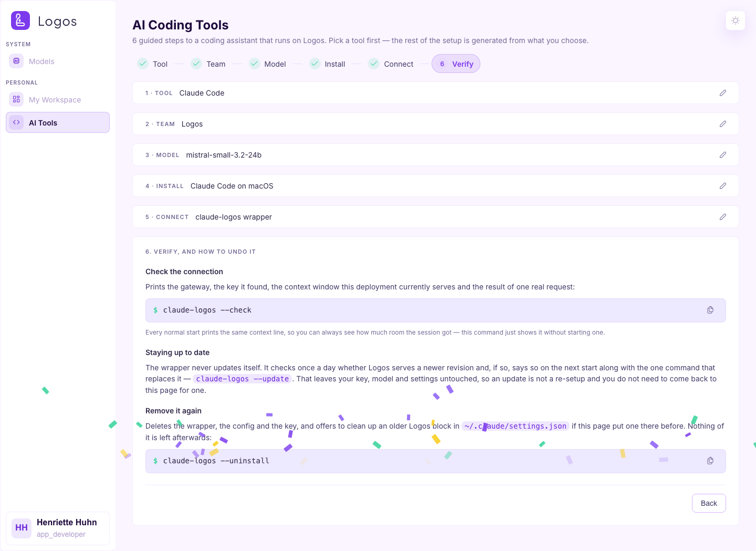Copy the claude-logos --uninstall command
The image size is (756, 551).
710,461
